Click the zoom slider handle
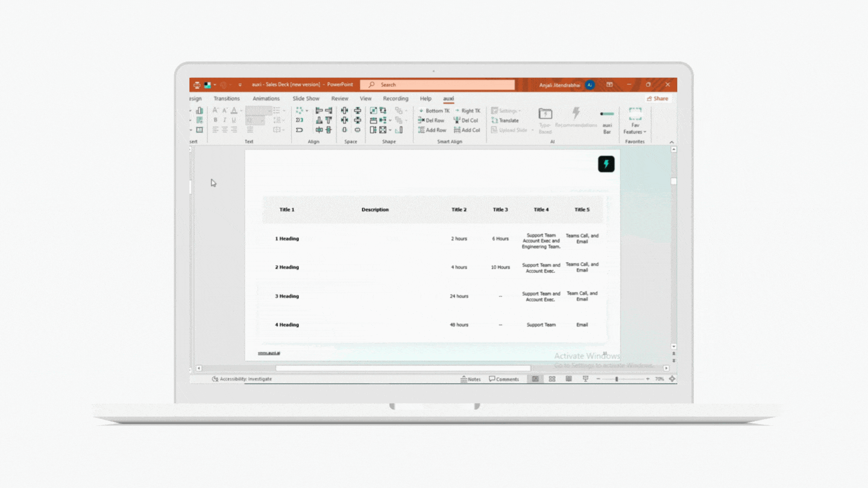Image resolution: width=868 pixels, height=488 pixels. pyautogui.click(x=617, y=379)
